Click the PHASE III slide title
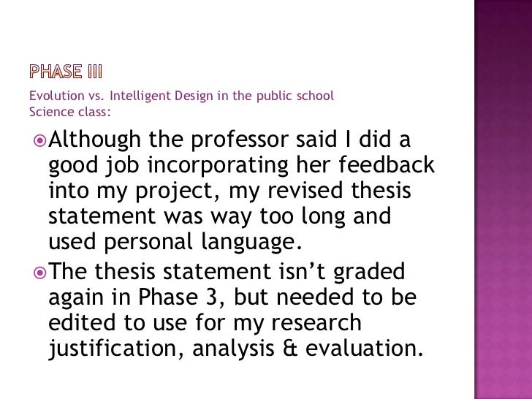The width and height of the screenshot is (532, 399). tap(66, 72)
